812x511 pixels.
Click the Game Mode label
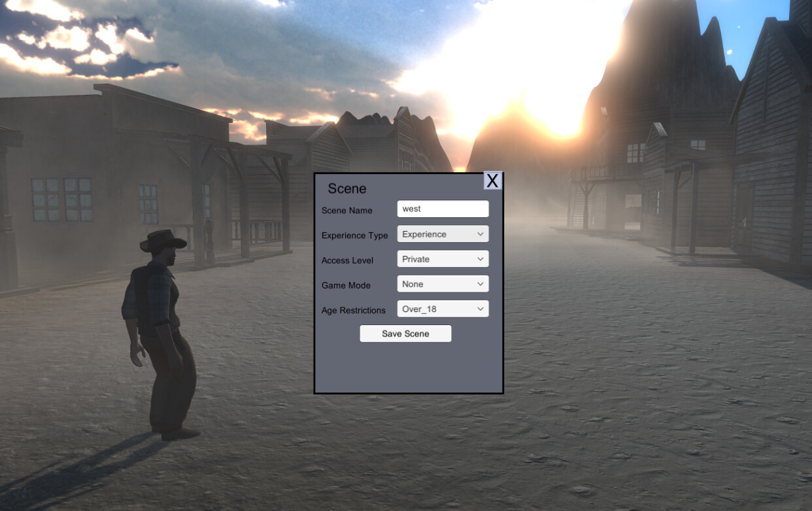[345, 285]
